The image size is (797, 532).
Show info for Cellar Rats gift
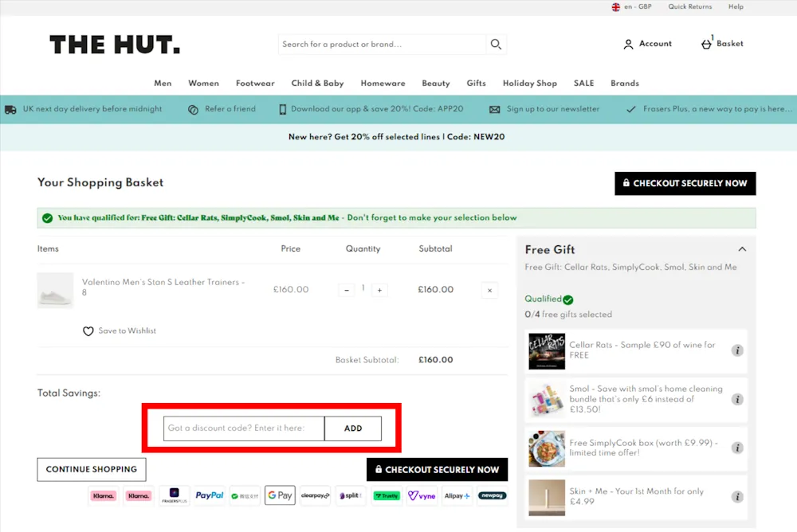click(737, 350)
